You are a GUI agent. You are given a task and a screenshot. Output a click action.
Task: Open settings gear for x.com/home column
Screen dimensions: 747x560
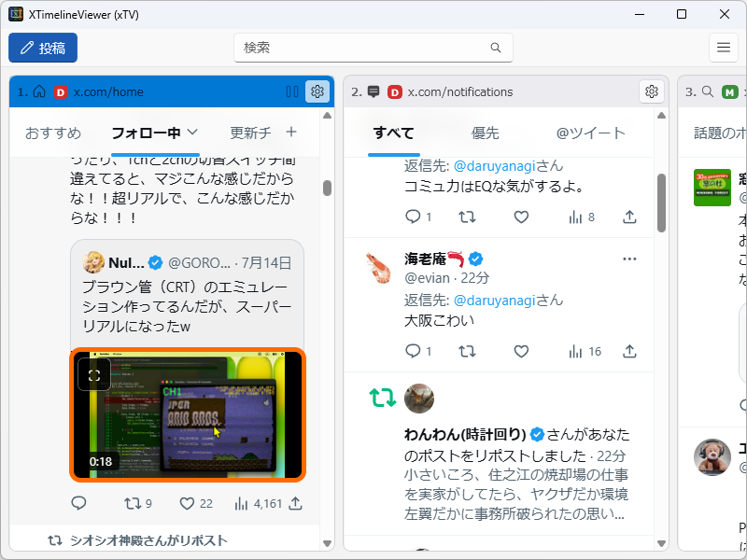[317, 91]
